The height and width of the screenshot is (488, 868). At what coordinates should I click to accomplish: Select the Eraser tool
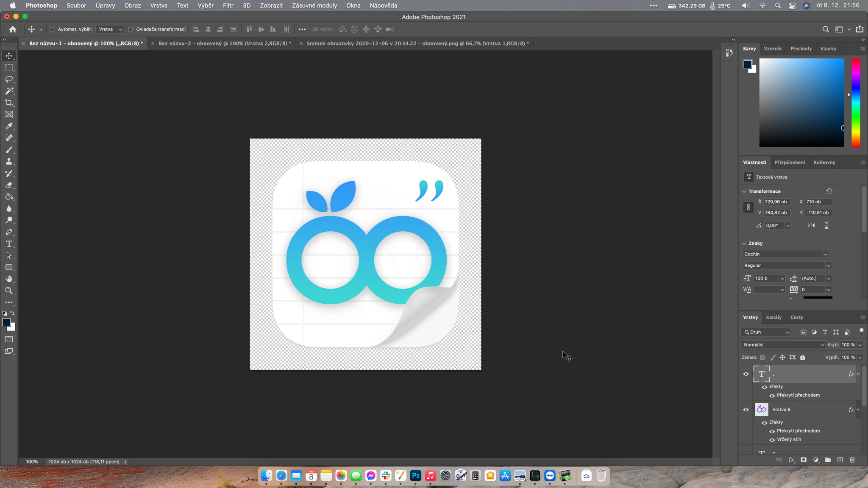[x=9, y=185]
